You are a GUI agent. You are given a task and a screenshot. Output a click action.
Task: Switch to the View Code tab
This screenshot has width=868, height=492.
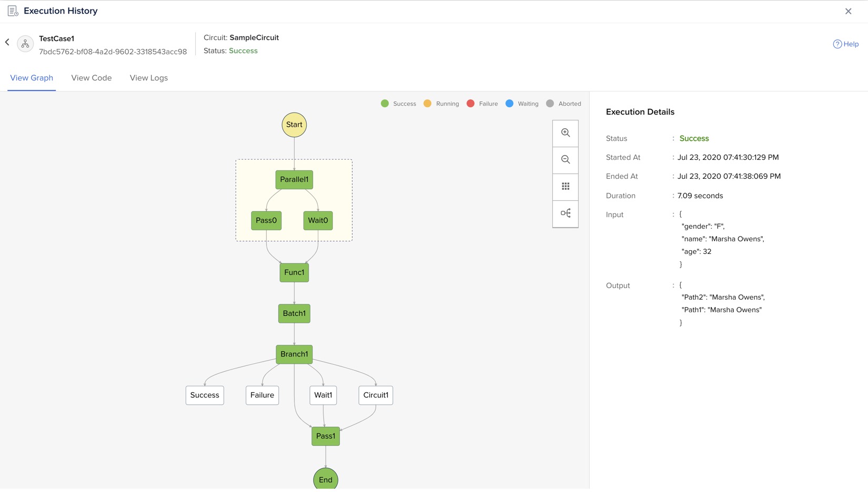coord(92,78)
